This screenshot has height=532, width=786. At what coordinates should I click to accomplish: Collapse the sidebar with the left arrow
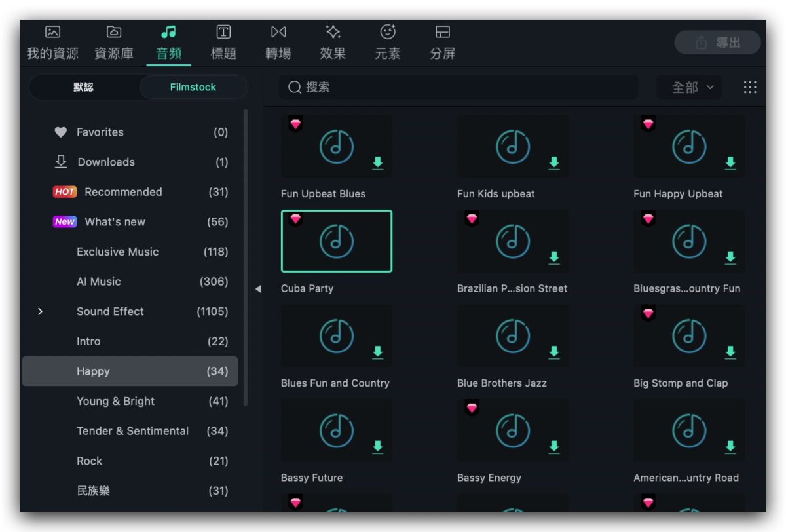coord(258,289)
